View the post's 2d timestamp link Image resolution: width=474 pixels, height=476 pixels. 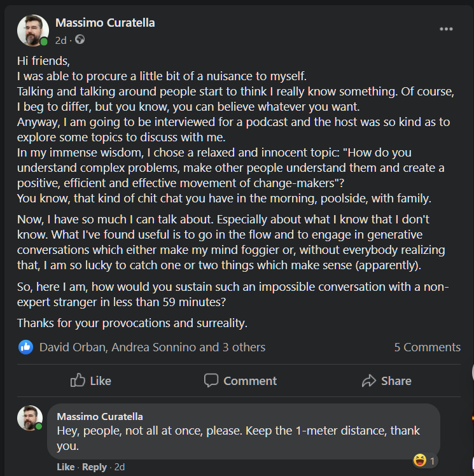[x=60, y=39]
